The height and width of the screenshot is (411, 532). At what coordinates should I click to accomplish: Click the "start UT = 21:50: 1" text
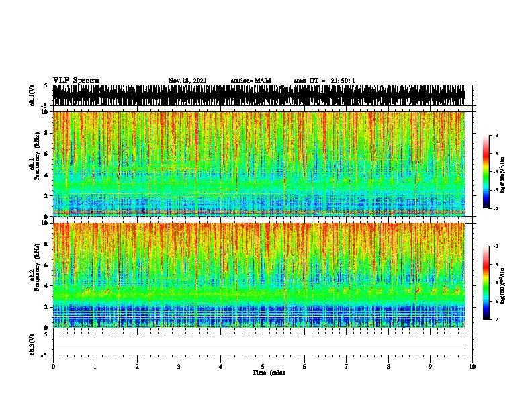point(324,81)
